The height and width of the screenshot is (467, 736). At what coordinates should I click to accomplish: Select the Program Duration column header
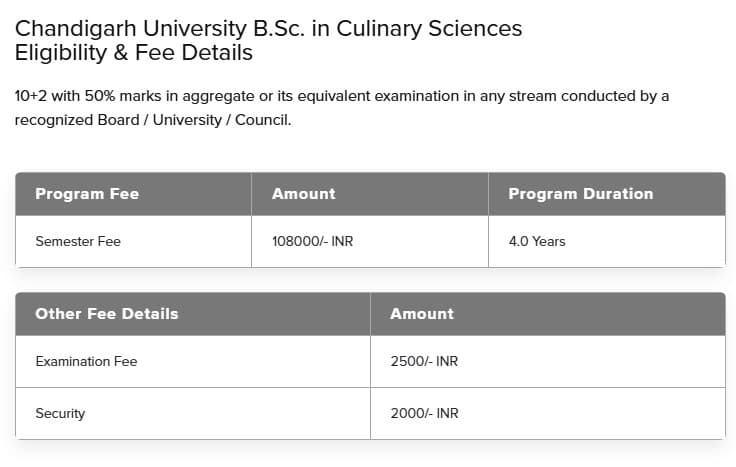[x=580, y=194]
